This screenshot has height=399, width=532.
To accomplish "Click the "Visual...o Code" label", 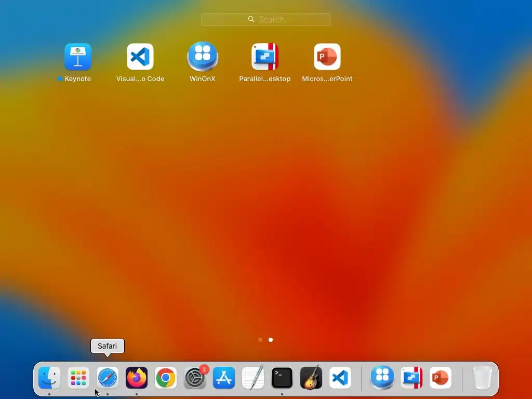I will coord(140,79).
